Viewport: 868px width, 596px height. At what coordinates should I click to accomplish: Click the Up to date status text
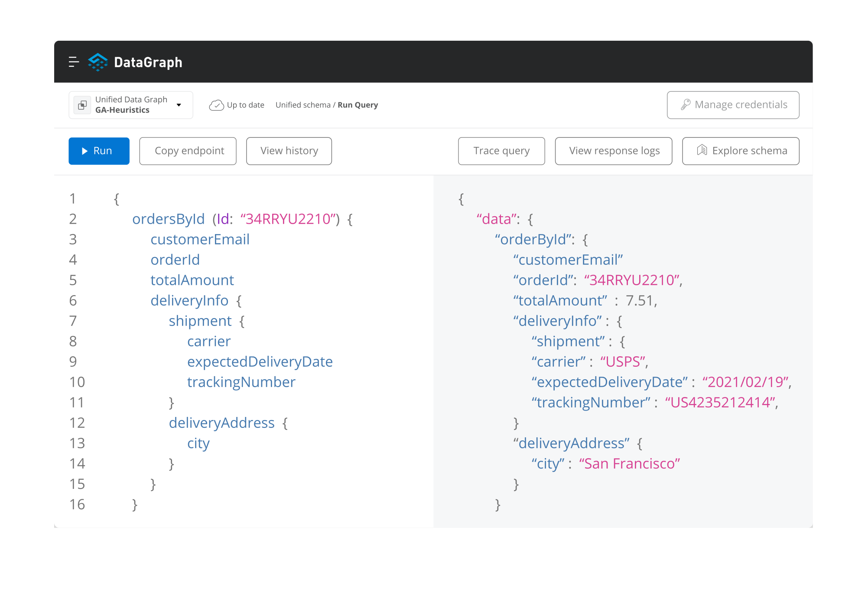[246, 105]
